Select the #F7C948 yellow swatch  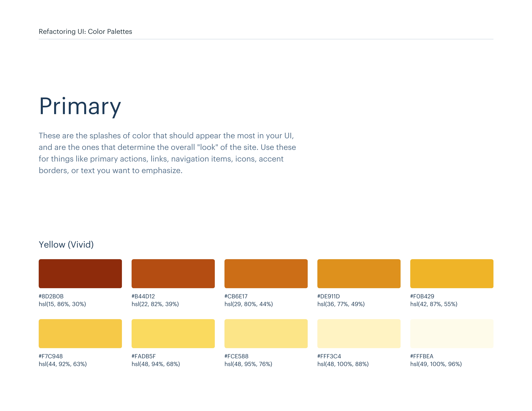click(80, 333)
